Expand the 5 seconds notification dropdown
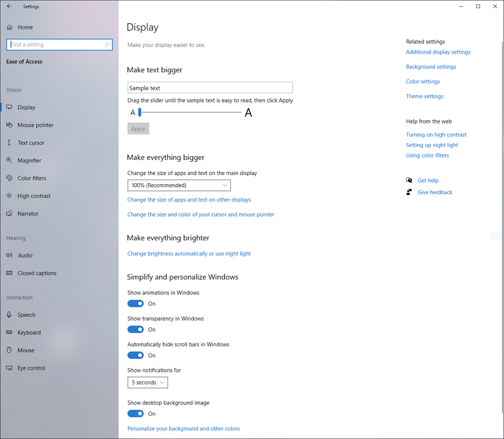The width and height of the screenshot is (504, 439). (x=147, y=382)
